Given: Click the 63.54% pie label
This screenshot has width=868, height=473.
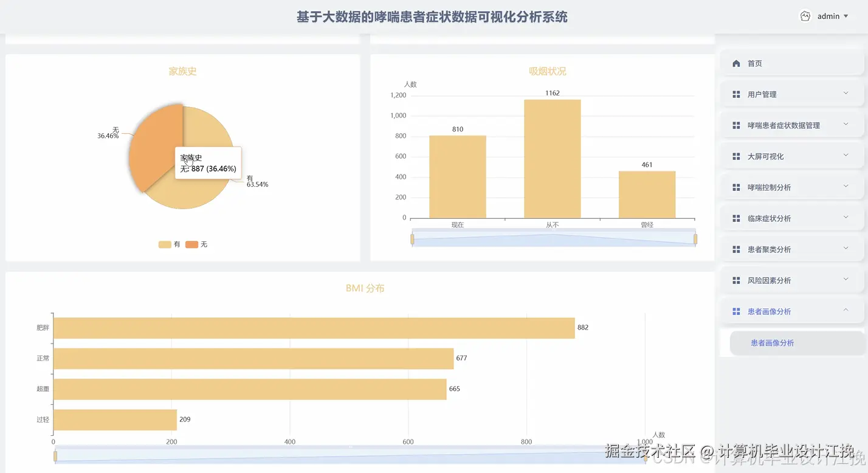Looking at the screenshot, I should point(257,184).
